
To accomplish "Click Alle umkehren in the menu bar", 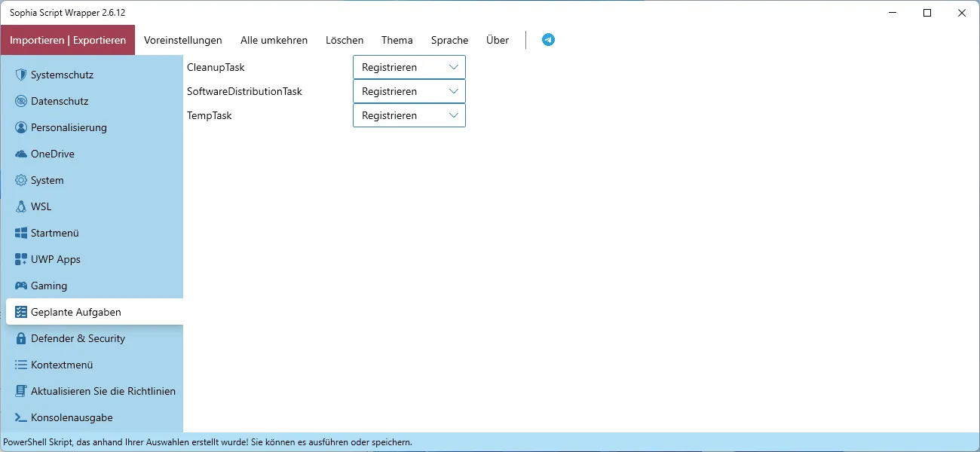I will [274, 40].
